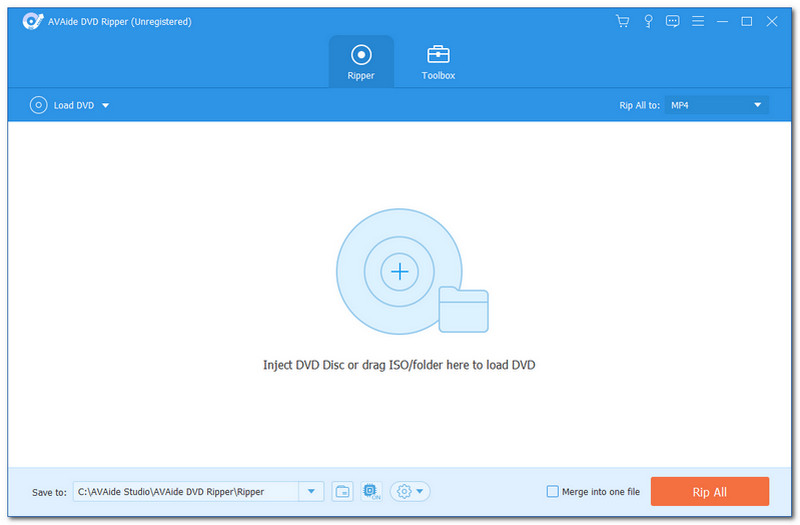Open the output folder icon button
This screenshot has height=525, width=800.
click(x=342, y=492)
